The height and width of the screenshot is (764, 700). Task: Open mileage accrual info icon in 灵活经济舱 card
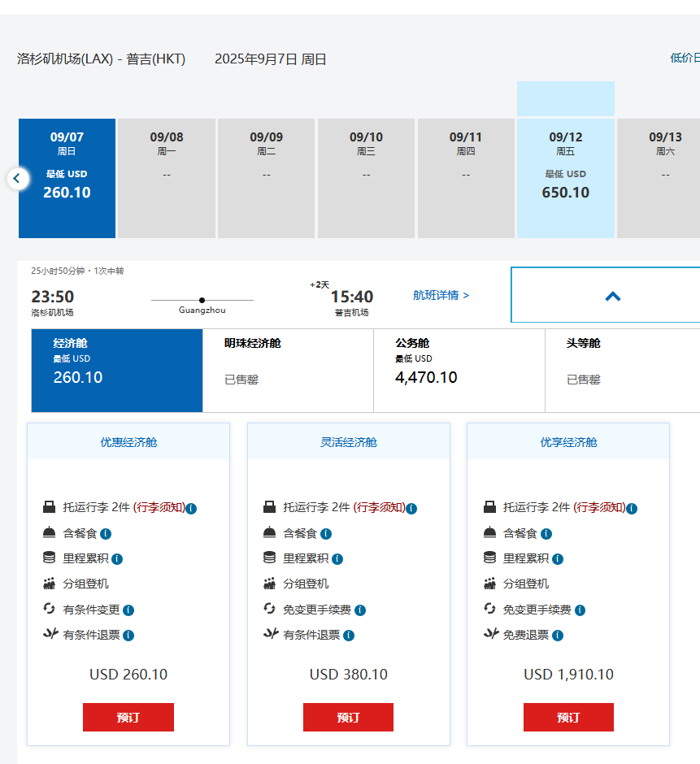[x=337, y=559]
